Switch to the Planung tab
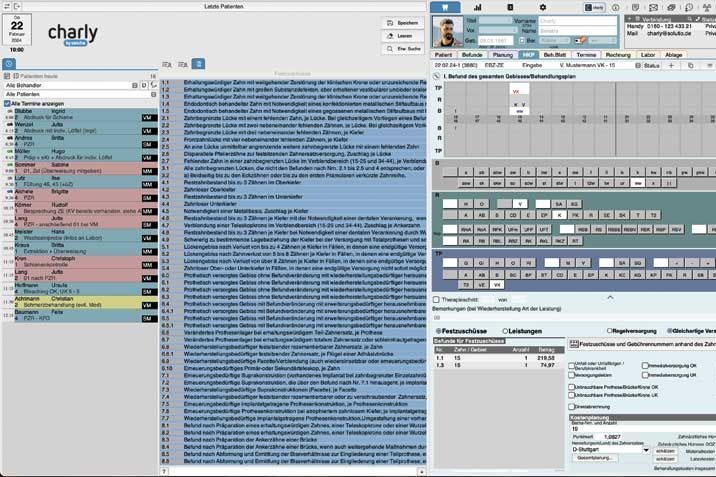This screenshot has height=477, width=716. (502, 54)
